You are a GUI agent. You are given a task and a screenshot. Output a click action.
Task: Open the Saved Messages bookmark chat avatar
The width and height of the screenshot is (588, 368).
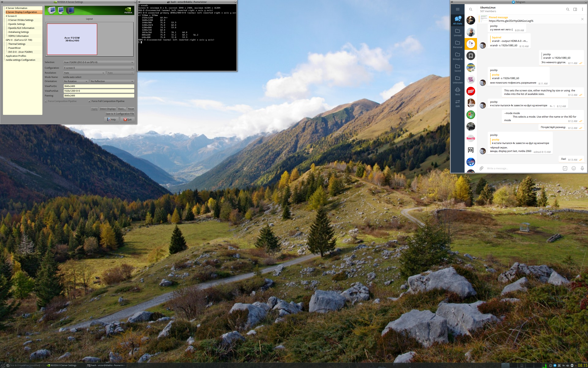coord(471,56)
